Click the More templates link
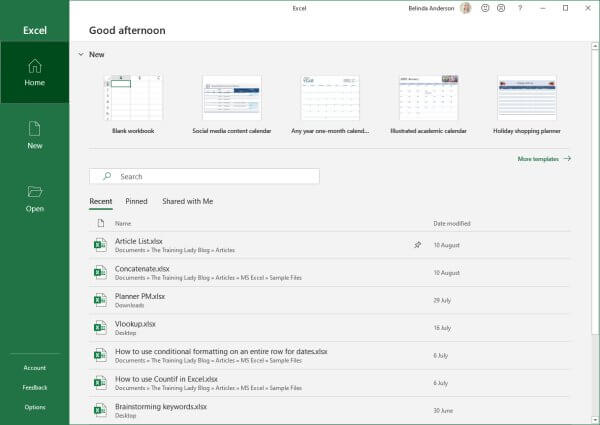 pos(544,159)
